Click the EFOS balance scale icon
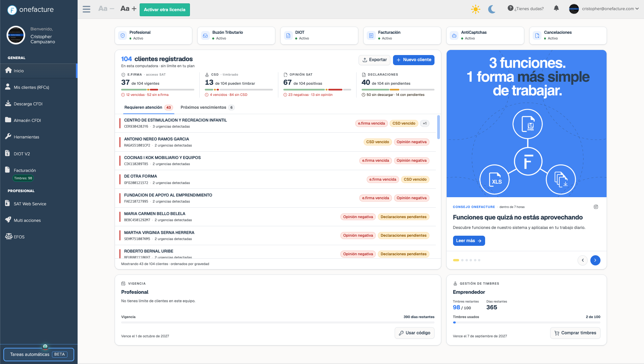The height and width of the screenshot is (364, 644). (9, 236)
